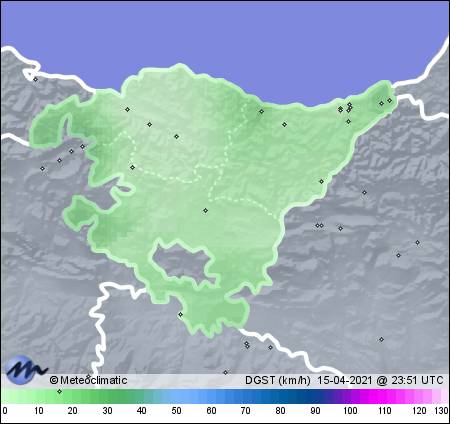Click the 15-04-2021 @ 23:51 UTC timestamp
450x424 pixels.
pos(380,380)
